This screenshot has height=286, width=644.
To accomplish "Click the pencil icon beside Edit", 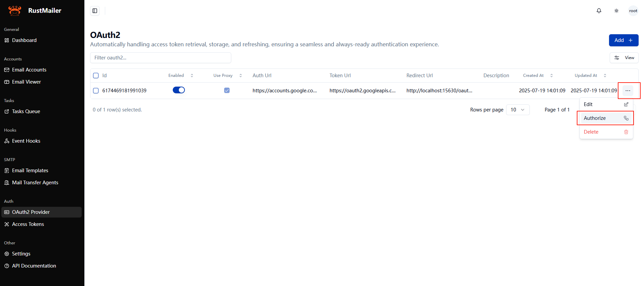I will coord(626,104).
